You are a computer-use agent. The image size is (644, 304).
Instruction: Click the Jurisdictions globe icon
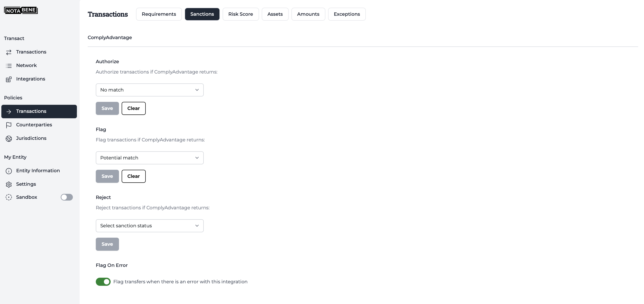tap(9, 139)
